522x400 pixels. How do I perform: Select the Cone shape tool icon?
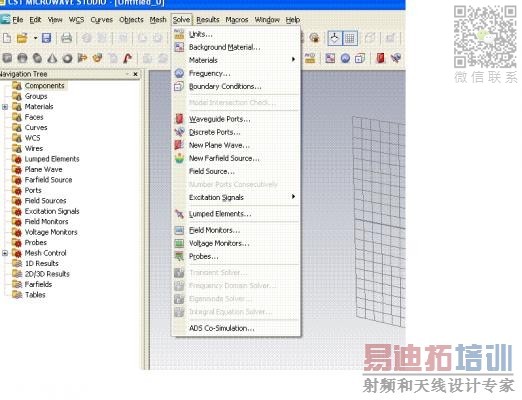(x=52, y=58)
